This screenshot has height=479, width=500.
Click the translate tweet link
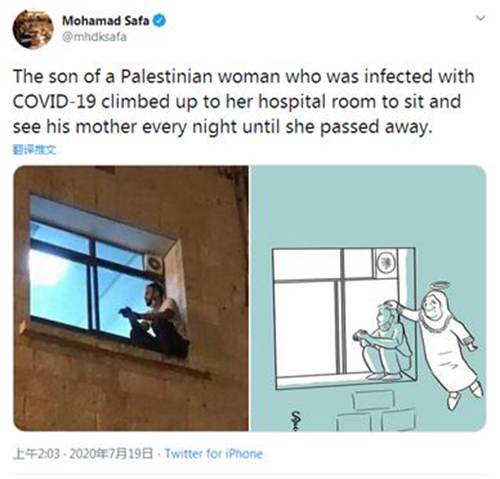pyautogui.click(x=34, y=150)
